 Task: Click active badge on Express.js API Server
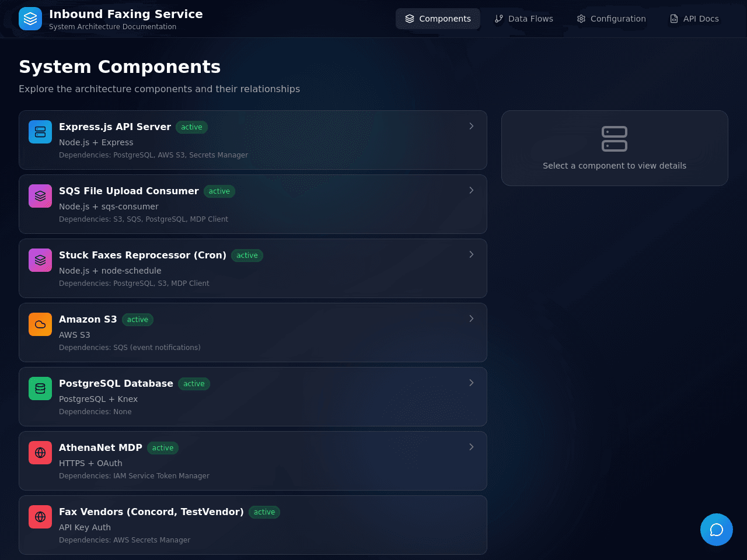[x=191, y=127]
